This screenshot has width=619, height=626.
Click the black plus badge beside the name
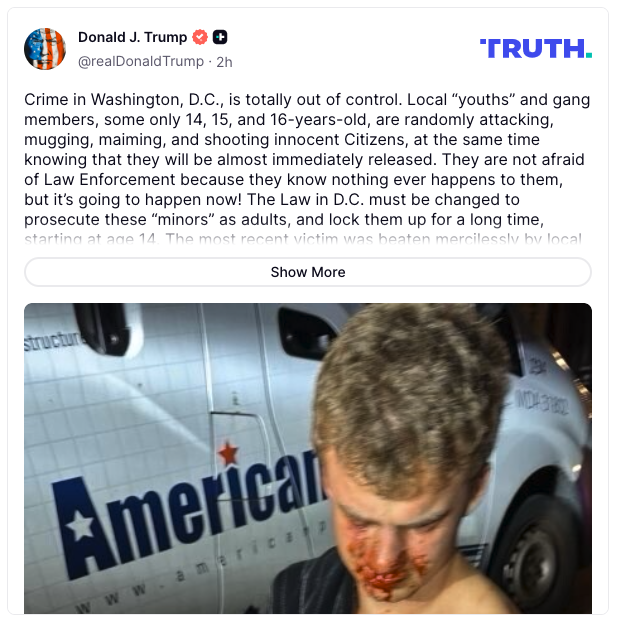pyautogui.click(x=220, y=37)
